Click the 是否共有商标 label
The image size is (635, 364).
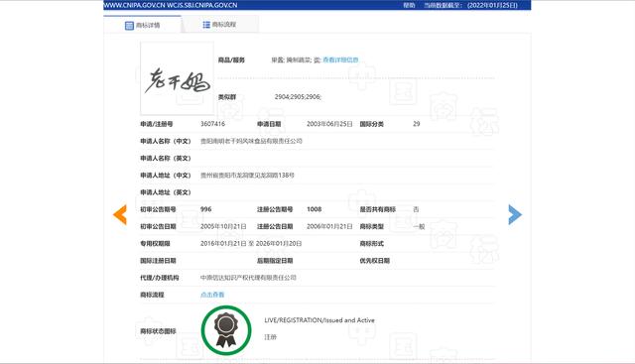378,209
